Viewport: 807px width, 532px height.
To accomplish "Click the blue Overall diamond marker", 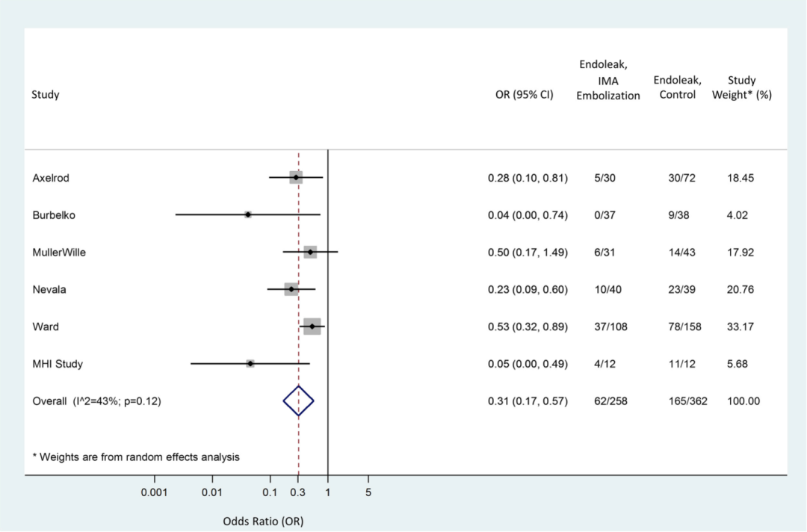I will coord(298,401).
